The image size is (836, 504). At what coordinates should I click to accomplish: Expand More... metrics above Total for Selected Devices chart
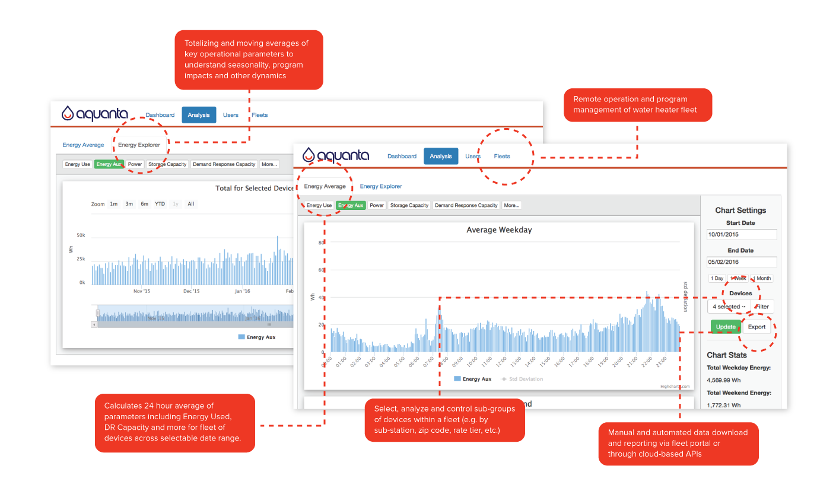tap(269, 164)
